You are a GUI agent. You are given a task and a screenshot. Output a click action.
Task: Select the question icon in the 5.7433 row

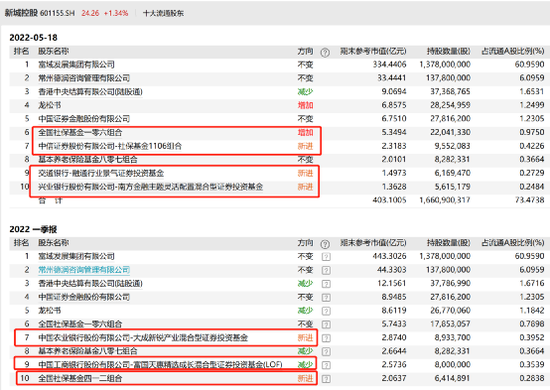point(326,324)
